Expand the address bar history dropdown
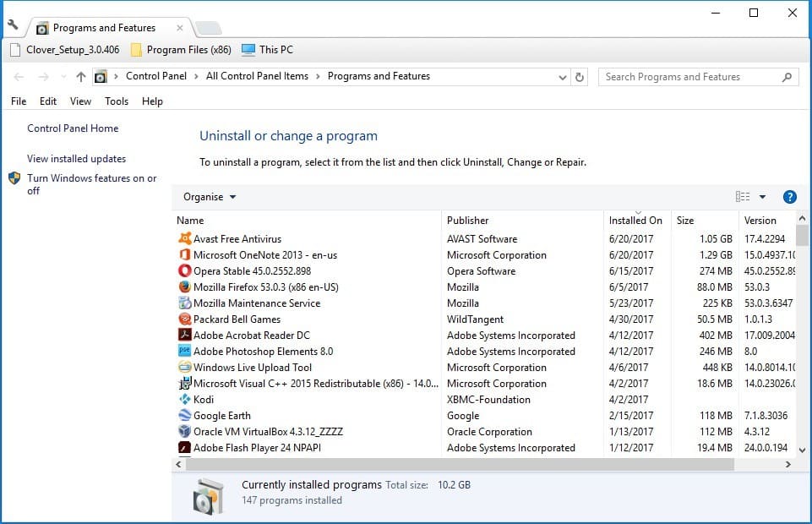The width and height of the screenshot is (812, 524). [563, 77]
